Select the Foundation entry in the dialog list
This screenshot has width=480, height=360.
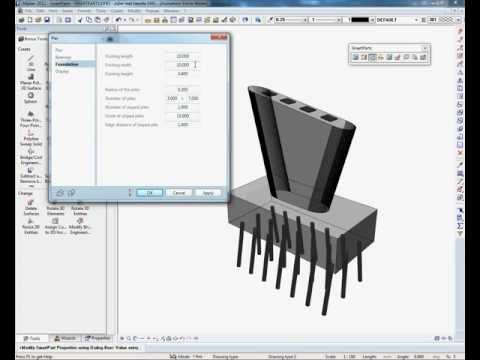pos(73,64)
